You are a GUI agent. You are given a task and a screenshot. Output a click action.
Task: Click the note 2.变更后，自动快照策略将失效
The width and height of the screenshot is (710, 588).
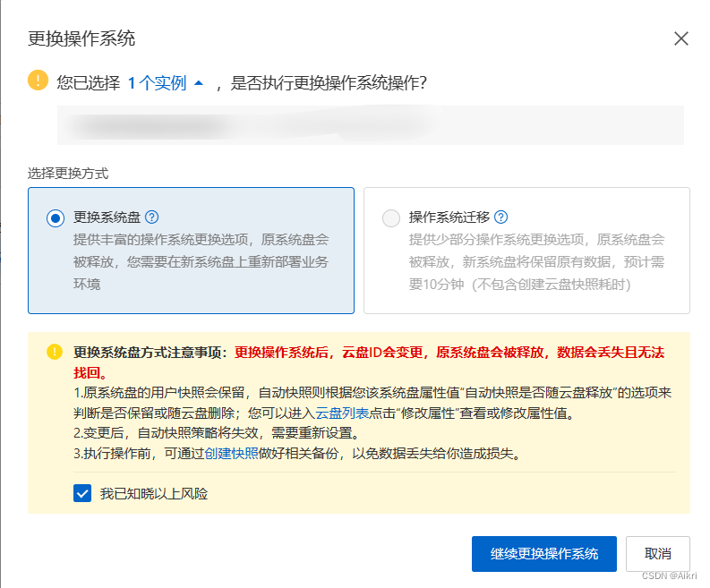[x=218, y=433]
